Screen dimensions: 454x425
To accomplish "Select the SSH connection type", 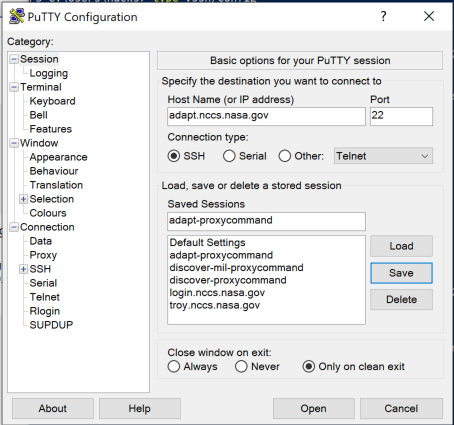I will (174, 156).
